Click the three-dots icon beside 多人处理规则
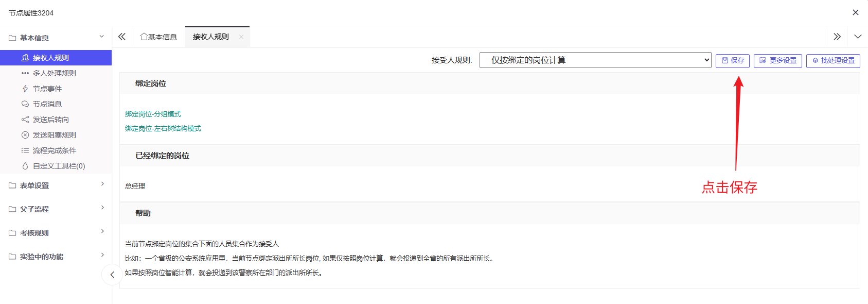868x304 pixels. 25,73
